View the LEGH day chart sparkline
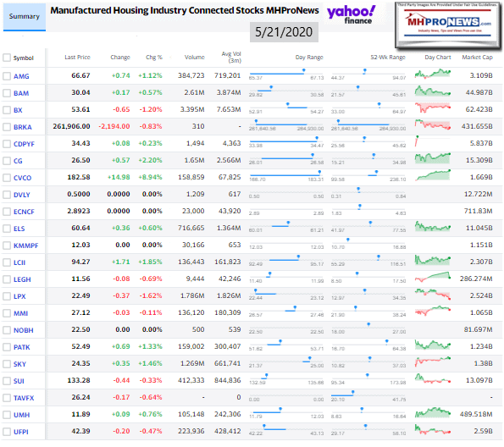The width and height of the screenshot is (504, 447). pyautogui.click(x=433, y=277)
